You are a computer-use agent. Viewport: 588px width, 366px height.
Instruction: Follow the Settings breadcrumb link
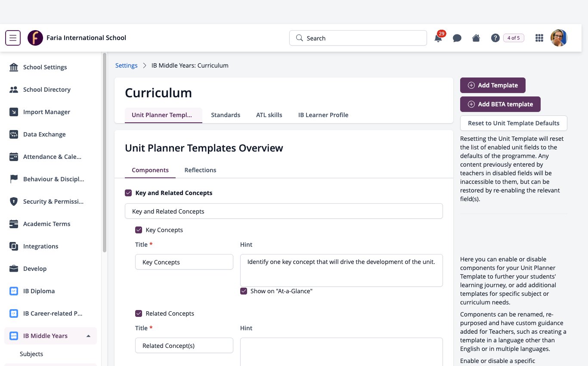tap(126, 65)
